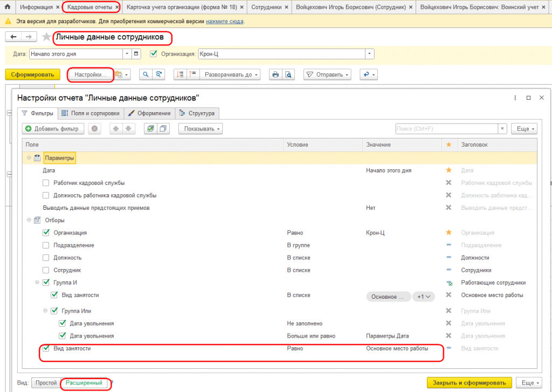
Task: Add report to favorites with the star
Action: (46, 37)
